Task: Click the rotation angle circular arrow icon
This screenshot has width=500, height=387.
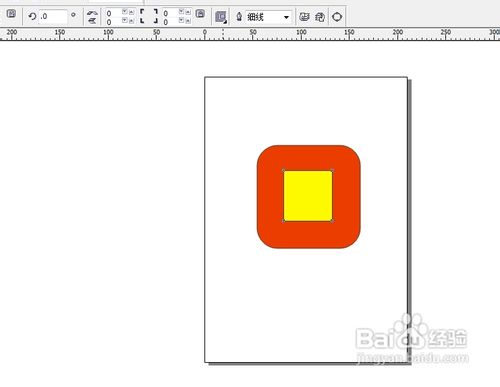Action: tap(32, 16)
